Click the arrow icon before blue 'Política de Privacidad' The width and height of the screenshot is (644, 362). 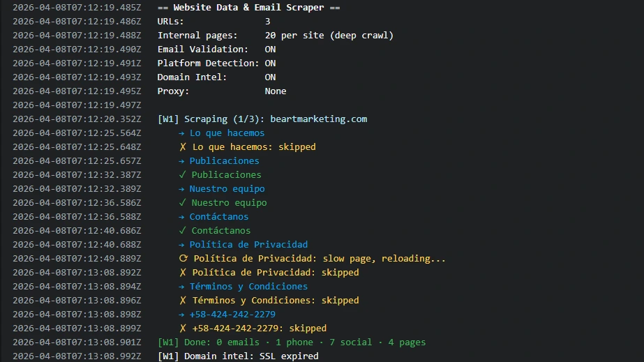point(181,245)
